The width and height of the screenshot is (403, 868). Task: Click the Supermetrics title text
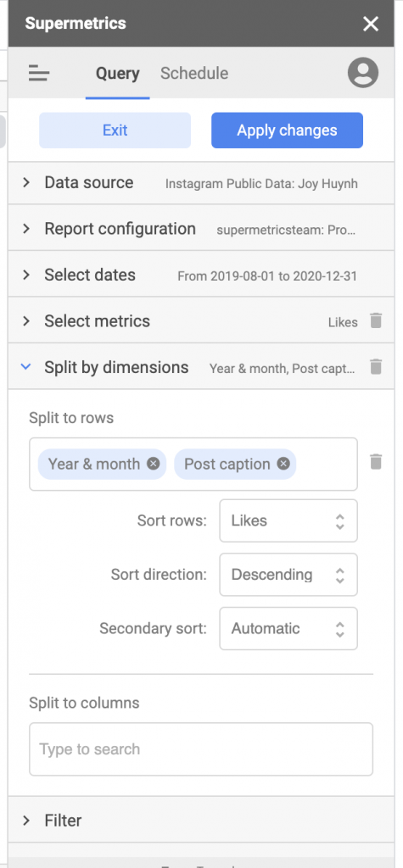[x=76, y=24]
